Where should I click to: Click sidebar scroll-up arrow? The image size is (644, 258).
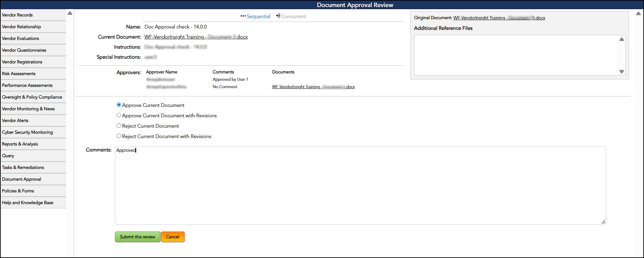coord(70,13)
